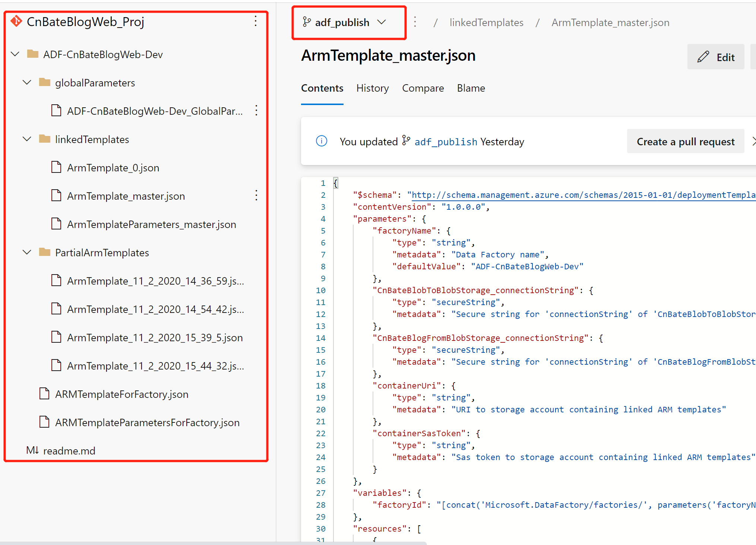Open more options for the GlobalPar file
The width and height of the screenshot is (756, 545).
coord(256,111)
